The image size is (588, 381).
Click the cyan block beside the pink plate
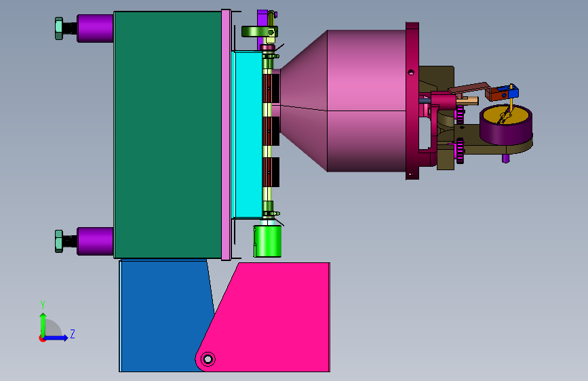click(x=248, y=134)
